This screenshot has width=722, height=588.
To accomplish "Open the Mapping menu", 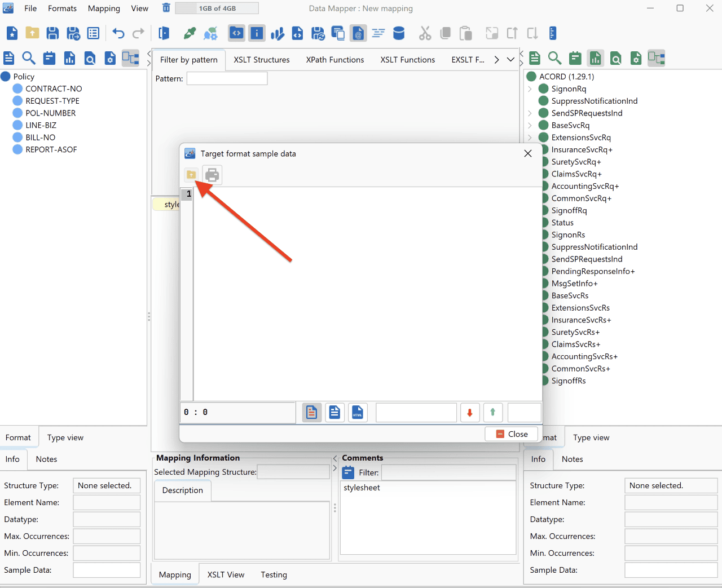I will click(104, 8).
